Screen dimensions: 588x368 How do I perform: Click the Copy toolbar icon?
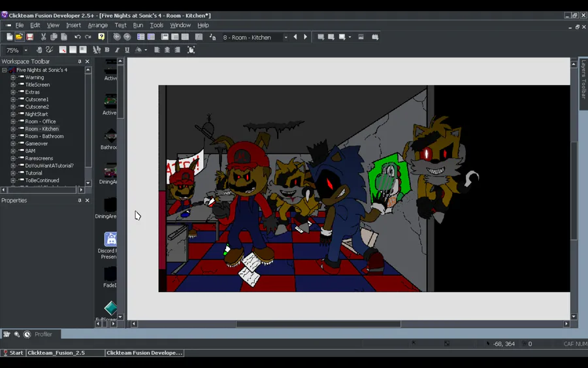point(54,37)
